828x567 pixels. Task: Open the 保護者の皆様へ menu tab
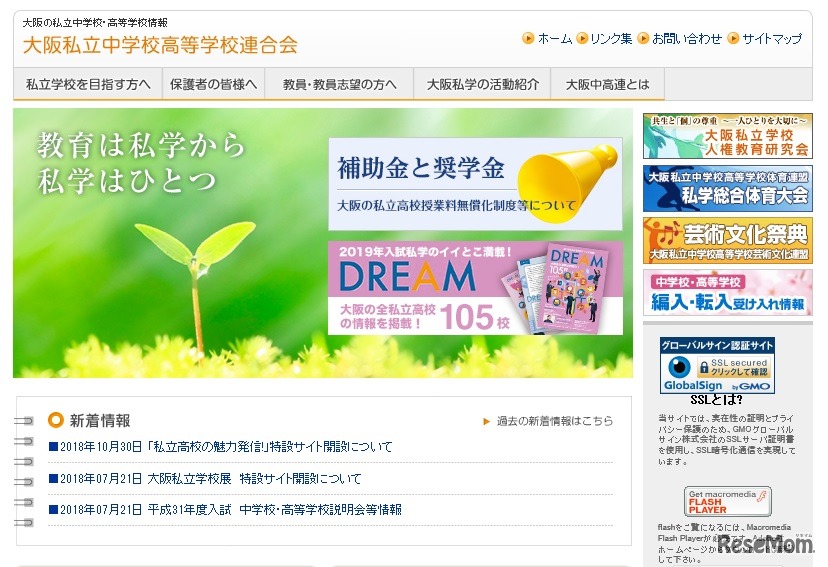point(213,84)
